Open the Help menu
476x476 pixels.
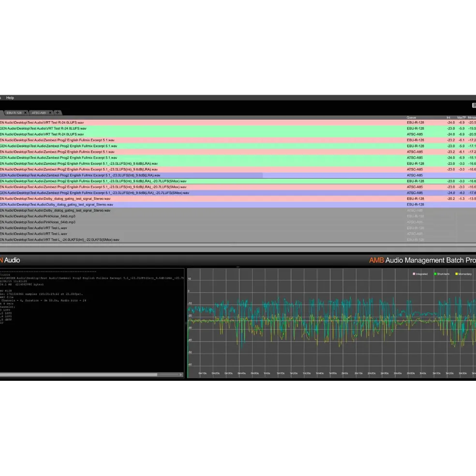(x=10, y=98)
